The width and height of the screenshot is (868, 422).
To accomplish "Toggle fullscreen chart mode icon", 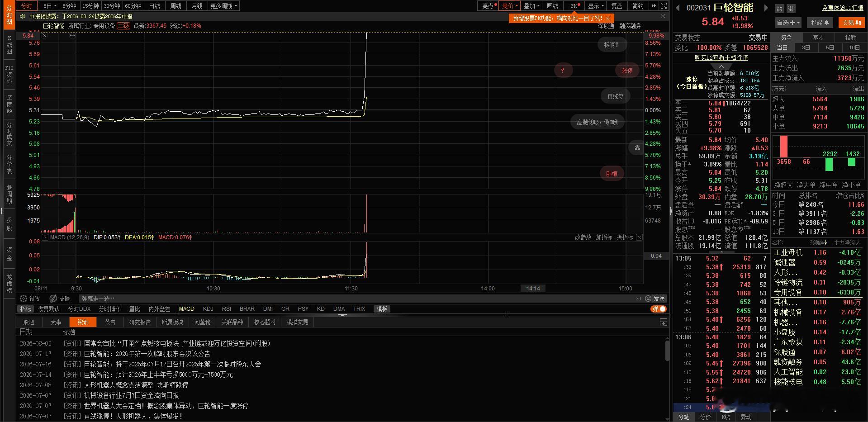I will [x=664, y=6].
